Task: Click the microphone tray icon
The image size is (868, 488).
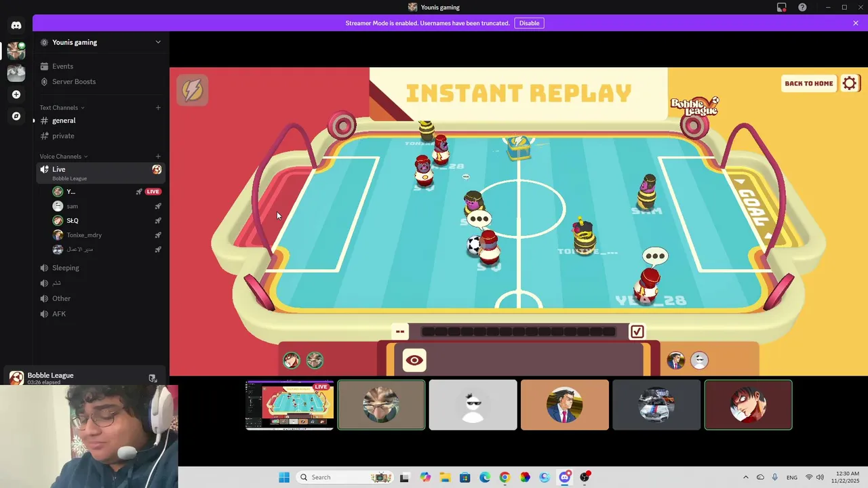Action: coord(774,477)
